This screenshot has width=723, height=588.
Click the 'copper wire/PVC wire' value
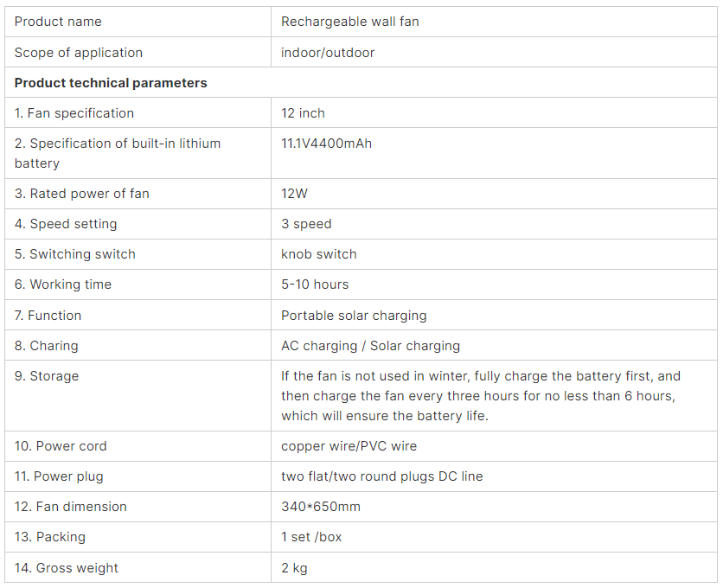349,446
